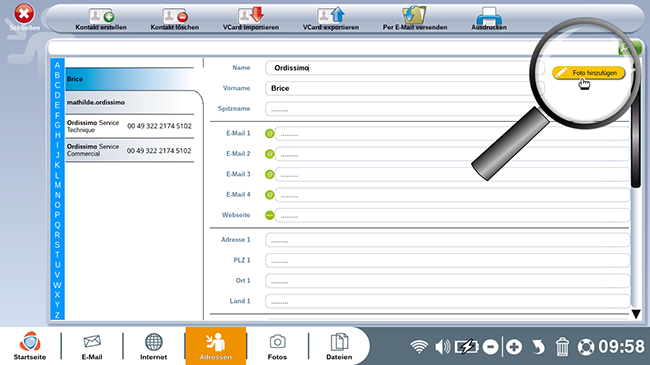Select Adressen tab in bottom bar
This screenshot has width=650, height=365.
[216, 346]
